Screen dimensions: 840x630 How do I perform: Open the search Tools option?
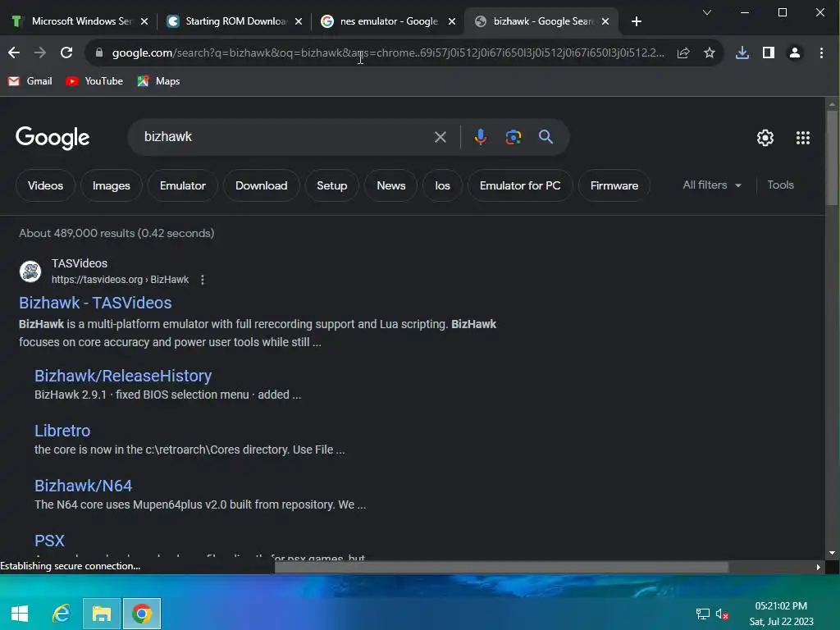780,185
